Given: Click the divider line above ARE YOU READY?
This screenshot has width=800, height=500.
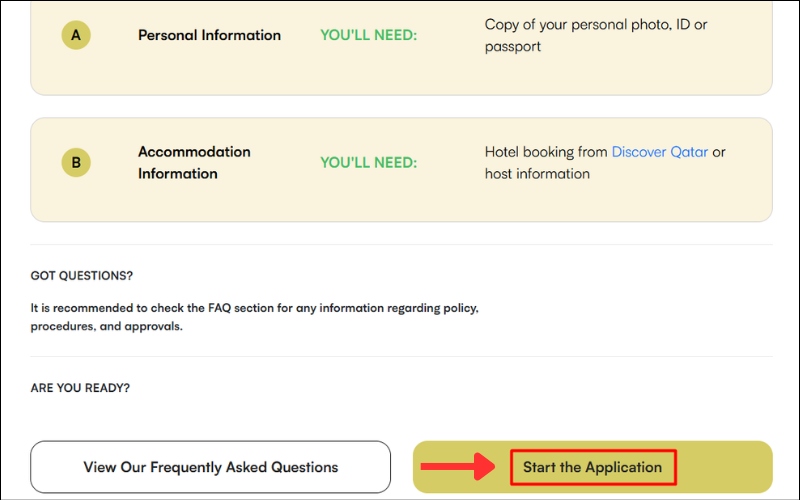Looking at the screenshot, I should pos(400,357).
